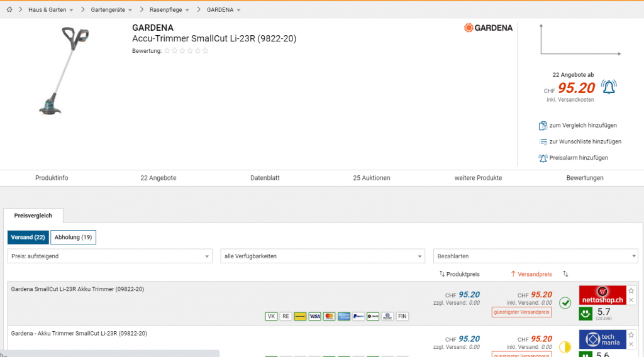
Task: Click the TWINT payment icon in nettoshop row
Action: tap(373, 316)
